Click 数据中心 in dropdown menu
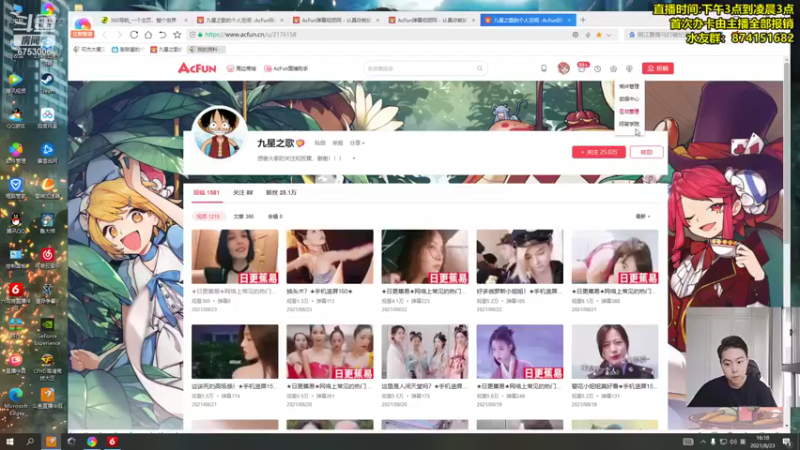The height and width of the screenshot is (450, 800). (629, 99)
